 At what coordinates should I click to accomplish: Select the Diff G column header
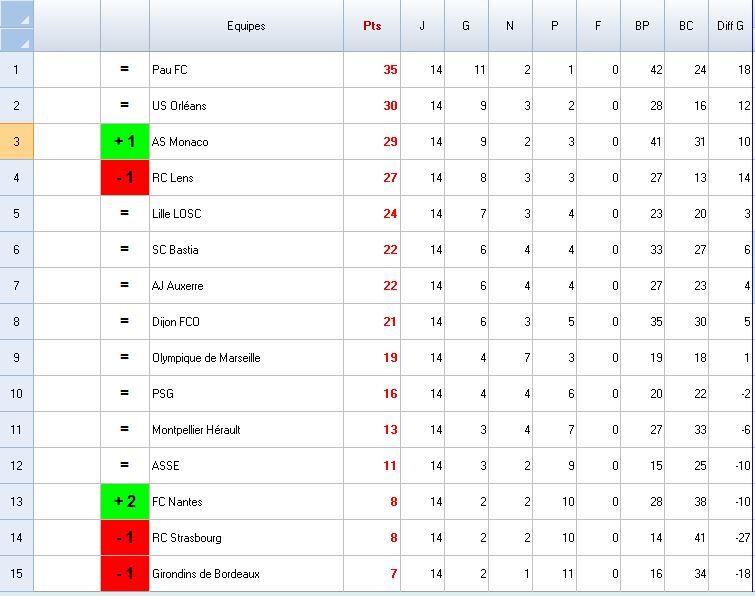tap(730, 26)
